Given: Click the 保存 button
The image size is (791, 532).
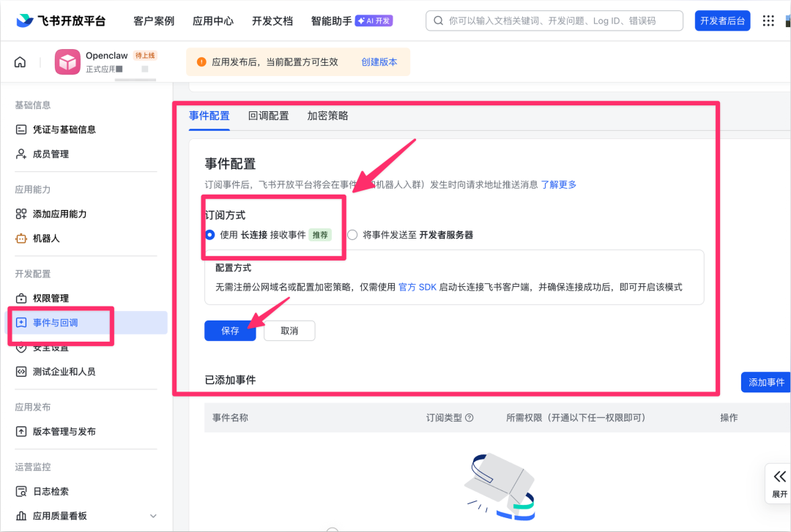Looking at the screenshot, I should pos(230,331).
